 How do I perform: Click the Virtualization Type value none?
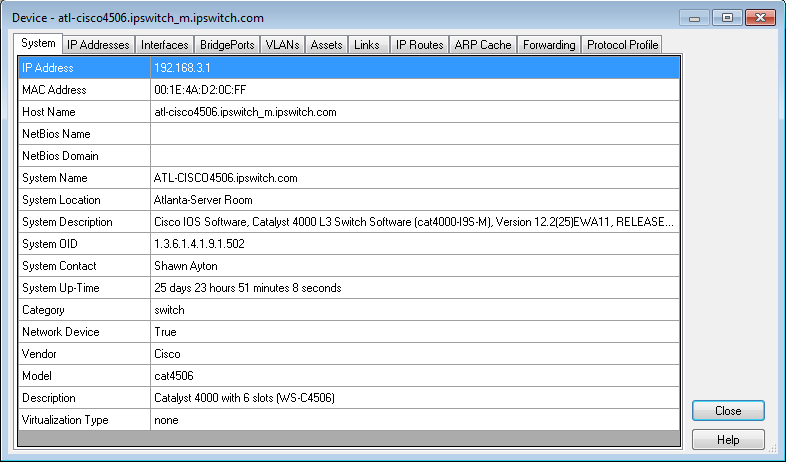(415, 420)
